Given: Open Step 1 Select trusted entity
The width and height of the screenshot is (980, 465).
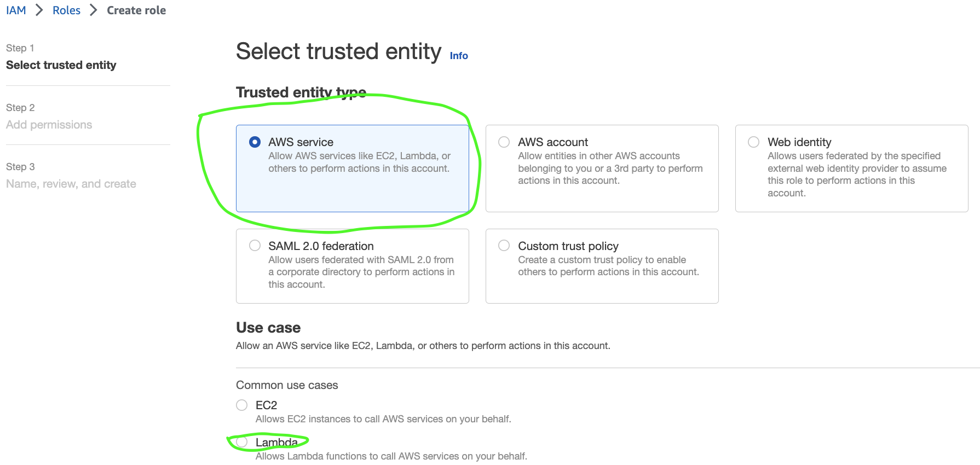Looking at the screenshot, I should [61, 65].
